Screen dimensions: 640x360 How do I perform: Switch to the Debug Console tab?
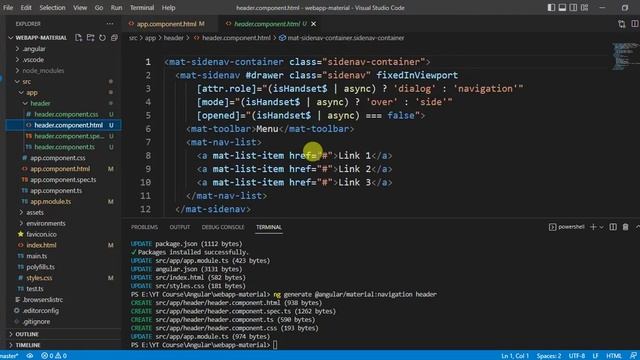coord(223,227)
